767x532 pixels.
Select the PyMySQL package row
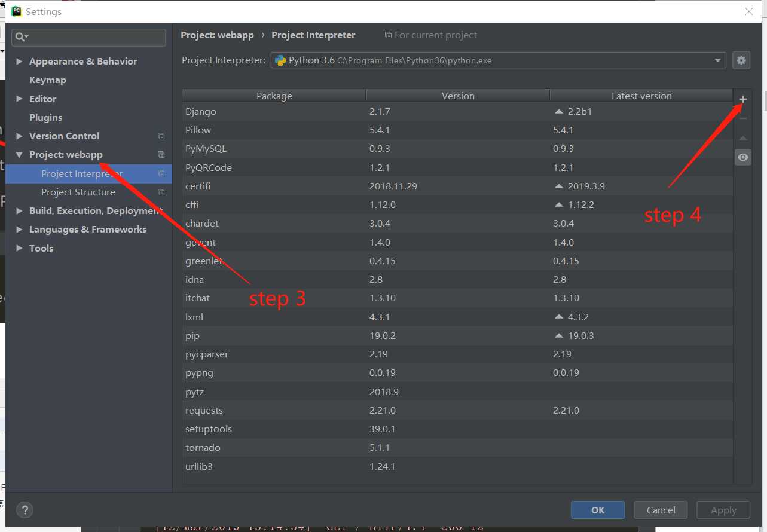click(457, 148)
